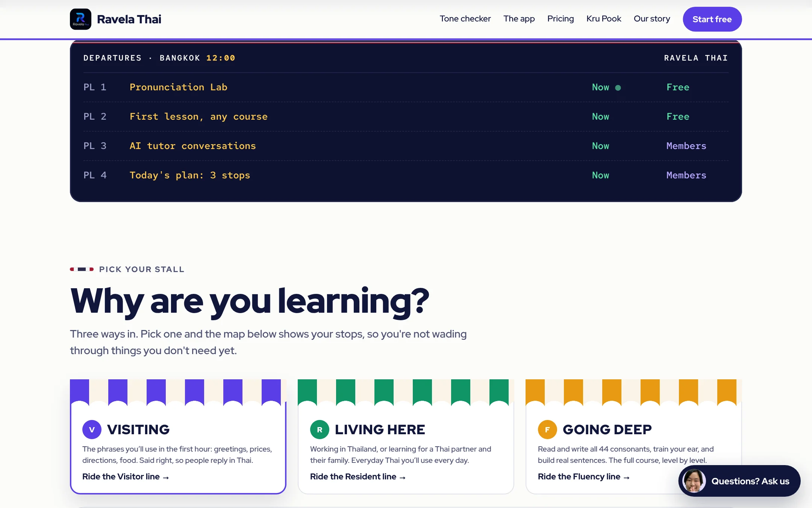The height and width of the screenshot is (508, 812).
Task: Click the Start free button
Action: [x=712, y=19]
